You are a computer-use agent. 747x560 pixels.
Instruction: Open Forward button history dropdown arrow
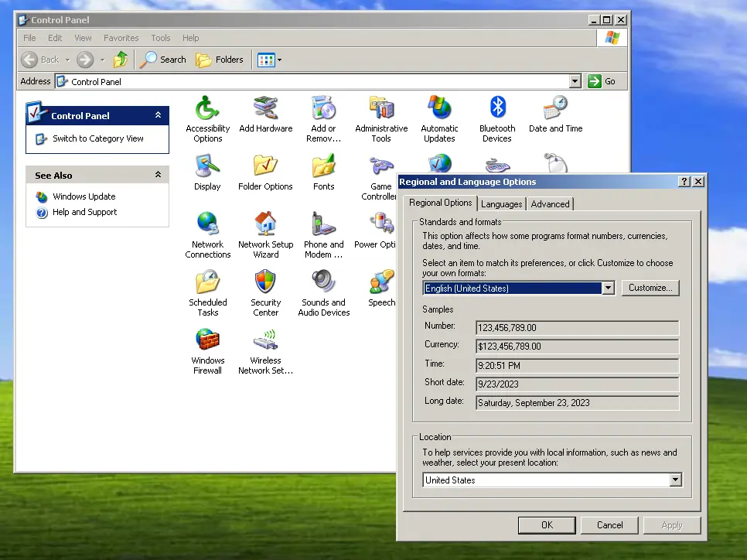click(102, 60)
